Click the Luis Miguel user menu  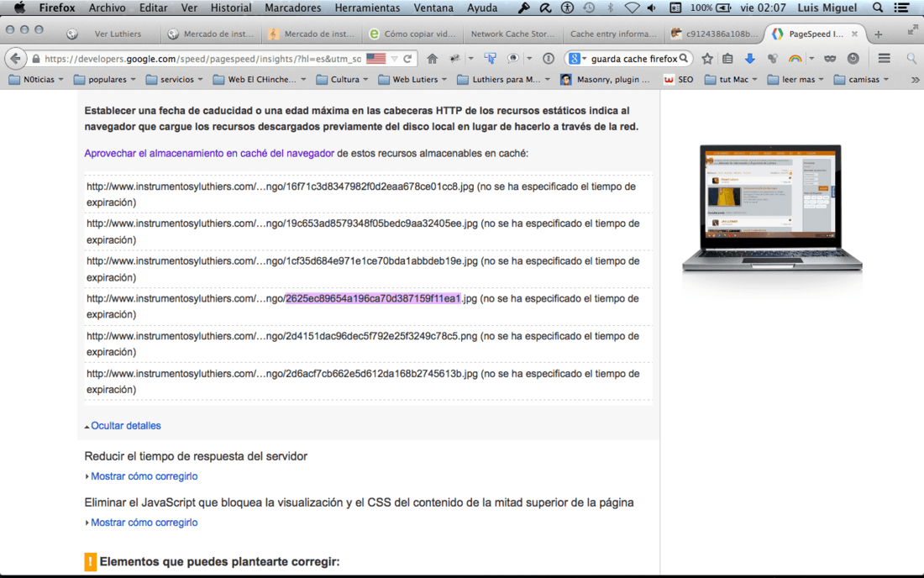pyautogui.click(x=827, y=8)
